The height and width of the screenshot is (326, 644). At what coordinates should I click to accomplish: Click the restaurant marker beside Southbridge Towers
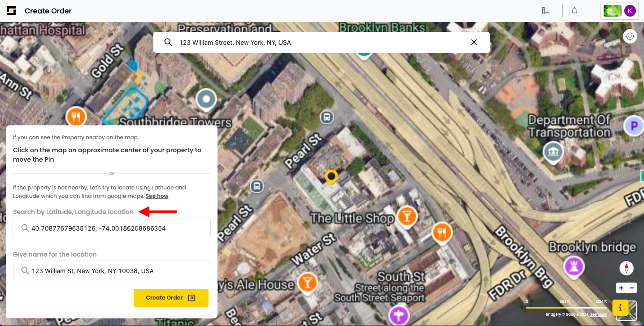coord(76,117)
